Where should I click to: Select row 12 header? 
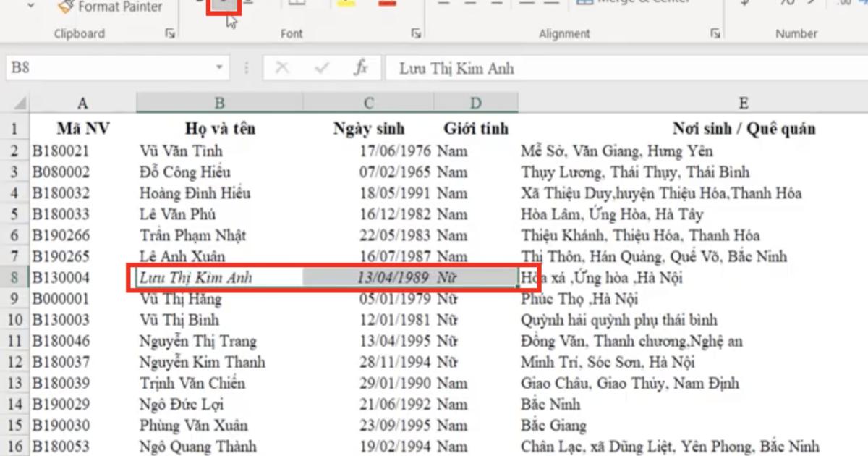(x=14, y=362)
